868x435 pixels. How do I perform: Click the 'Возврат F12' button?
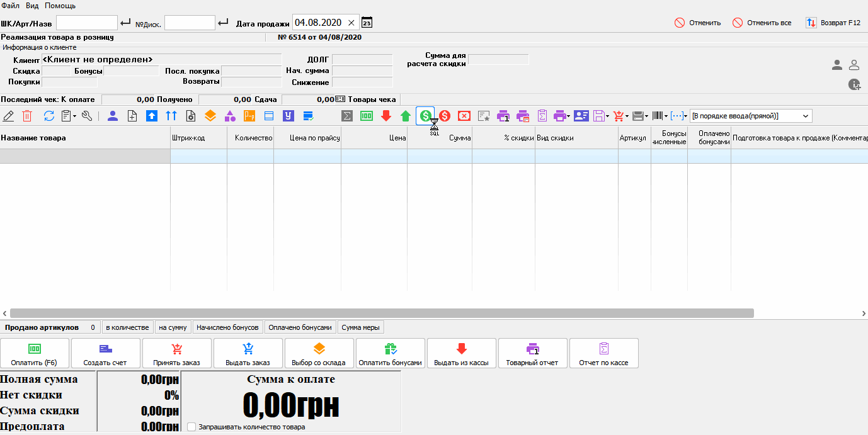tap(833, 23)
